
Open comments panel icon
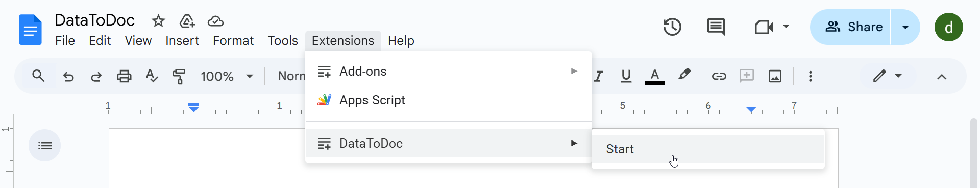[716, 27]
